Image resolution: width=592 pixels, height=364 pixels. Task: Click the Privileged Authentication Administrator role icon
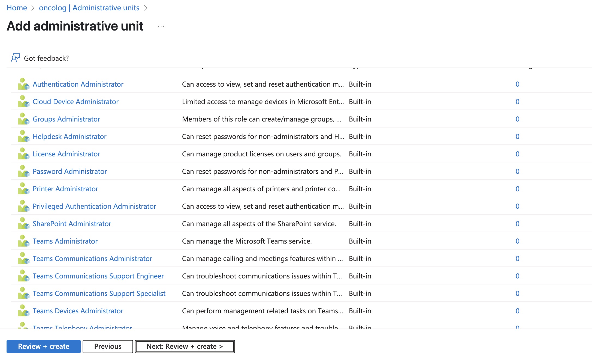(23, 206)
